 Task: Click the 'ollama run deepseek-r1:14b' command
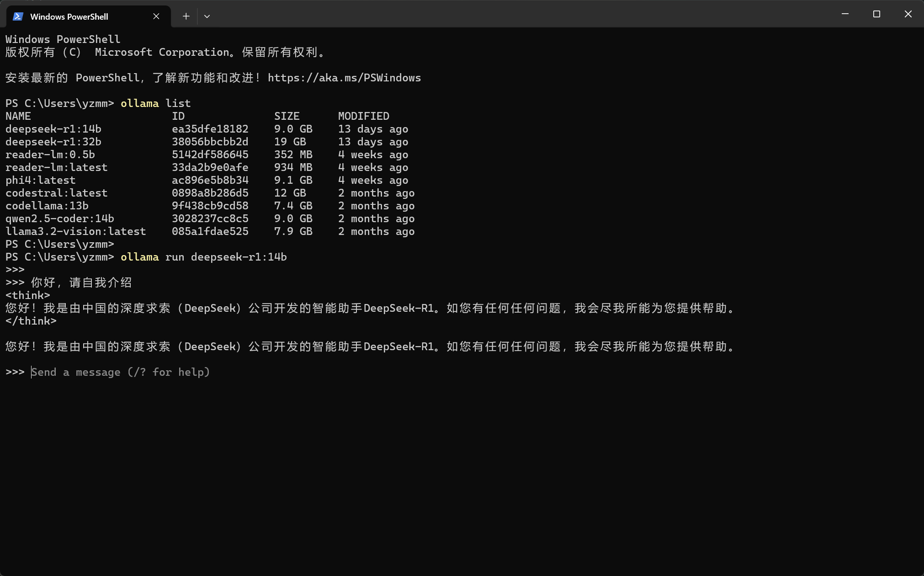point(204,257)
